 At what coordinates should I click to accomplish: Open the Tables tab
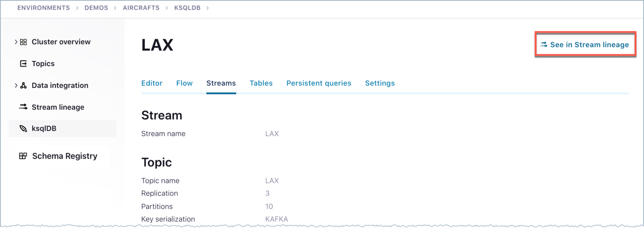(261, 83)
